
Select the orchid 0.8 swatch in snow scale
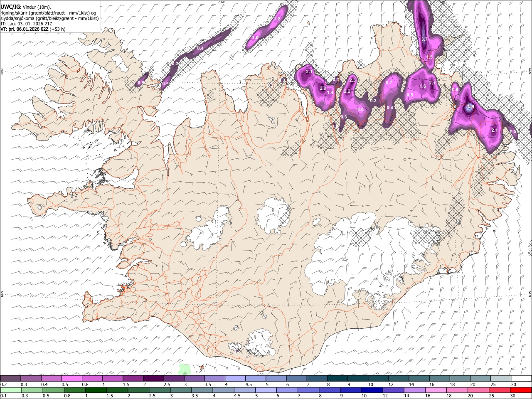92,379
